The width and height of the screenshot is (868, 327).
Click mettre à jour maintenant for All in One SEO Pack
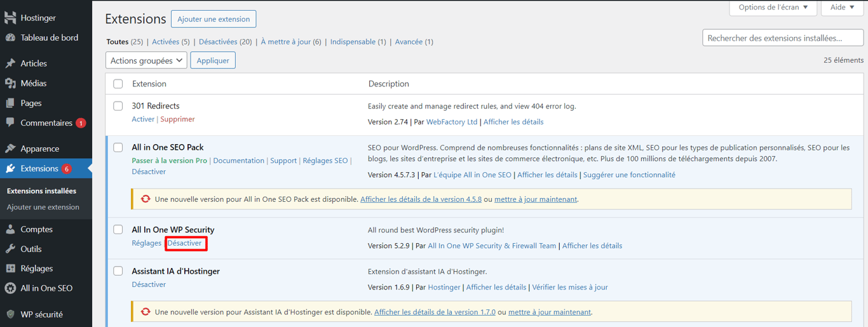(x=536, y=199)
